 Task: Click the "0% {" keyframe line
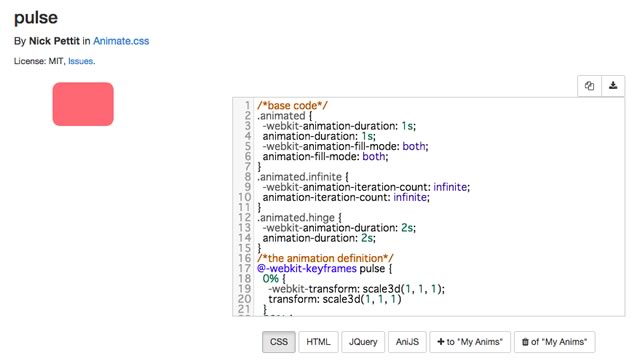pyautogui.click(x=274, y=279)
